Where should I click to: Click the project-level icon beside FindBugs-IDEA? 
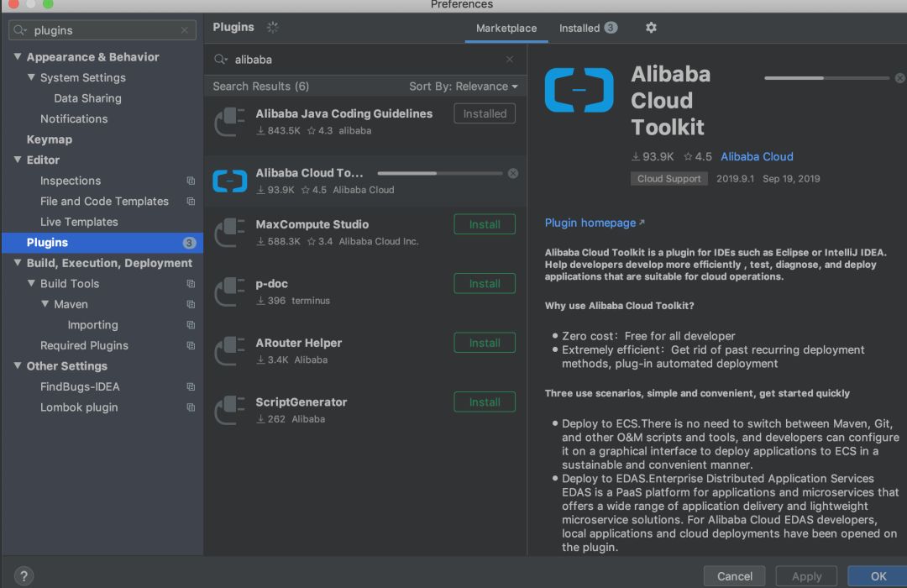tap(191, 386)
